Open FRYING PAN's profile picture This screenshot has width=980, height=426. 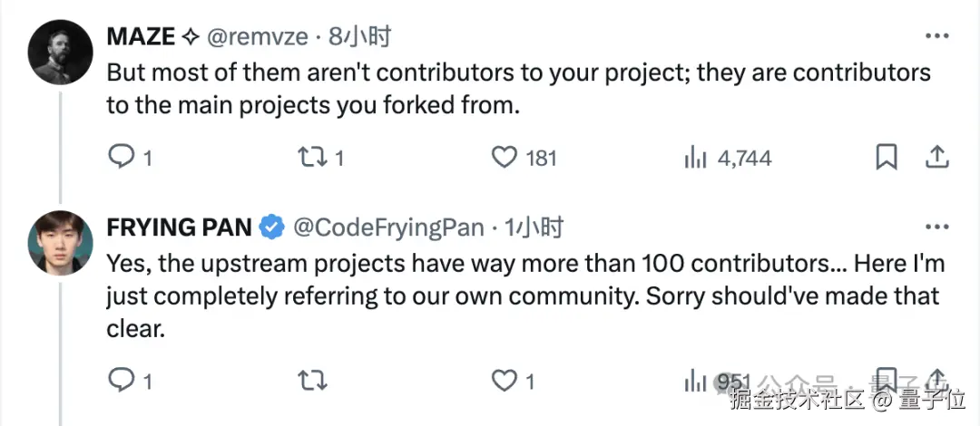coord(60,243)
